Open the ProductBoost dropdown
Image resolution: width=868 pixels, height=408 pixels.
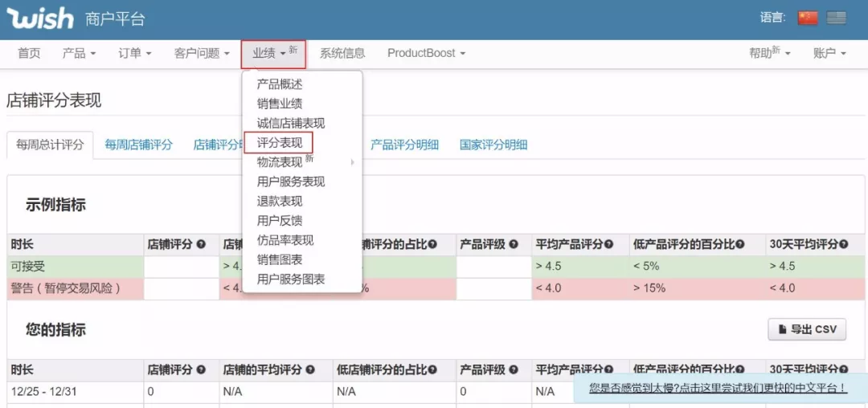426,53
